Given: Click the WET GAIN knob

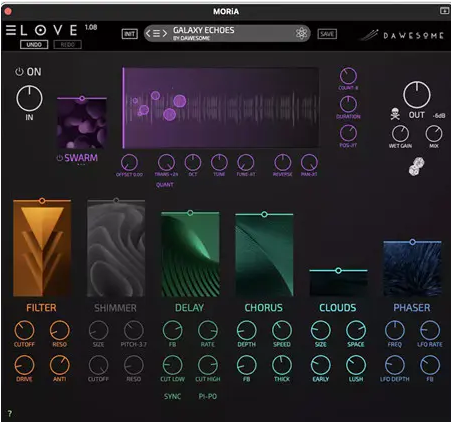Looking at the screenshot, I should 400,134.
